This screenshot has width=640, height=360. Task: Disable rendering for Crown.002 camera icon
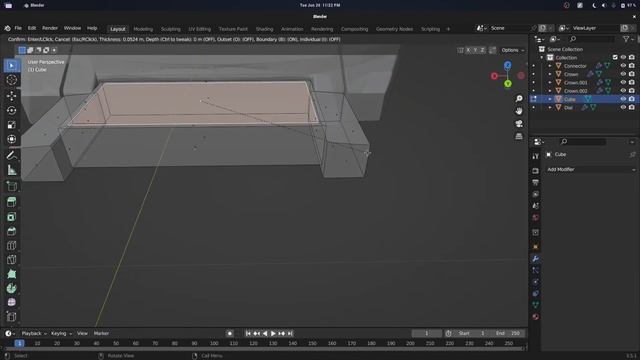pyautogui.click(x=631, y=91)
